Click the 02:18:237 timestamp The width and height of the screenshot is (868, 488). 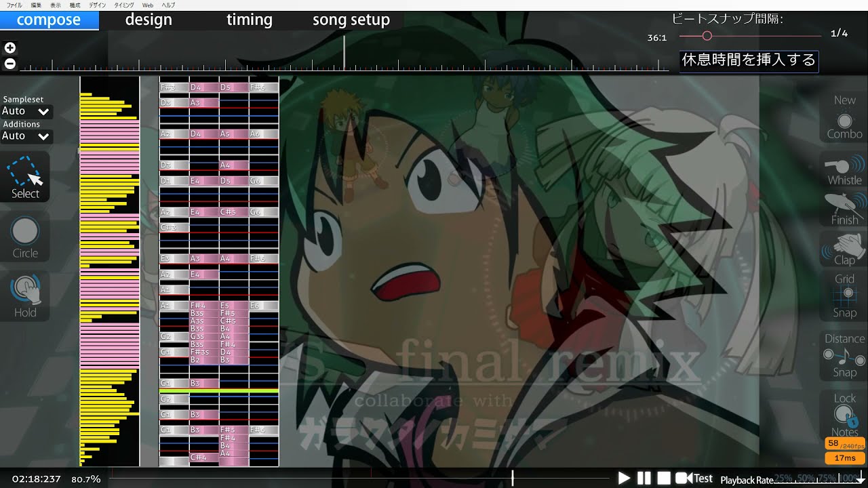click(36, 479)
